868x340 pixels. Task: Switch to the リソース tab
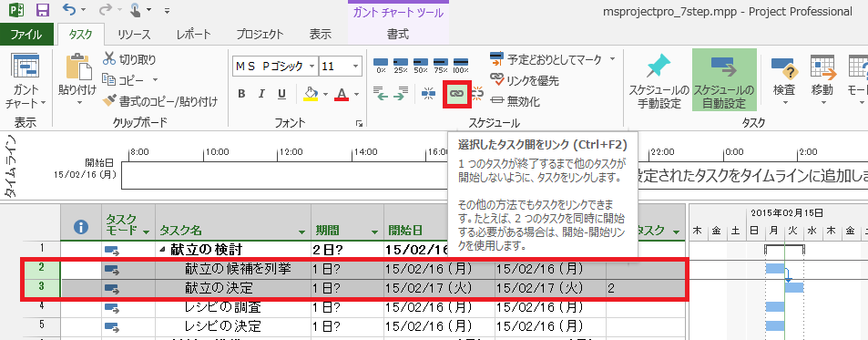[x=134, y=35]
